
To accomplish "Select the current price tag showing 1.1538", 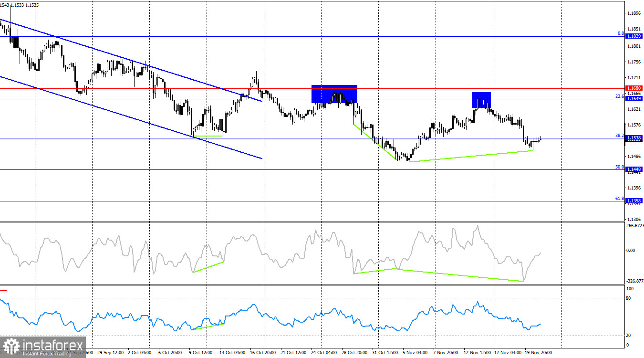I will tap(633, 137).
